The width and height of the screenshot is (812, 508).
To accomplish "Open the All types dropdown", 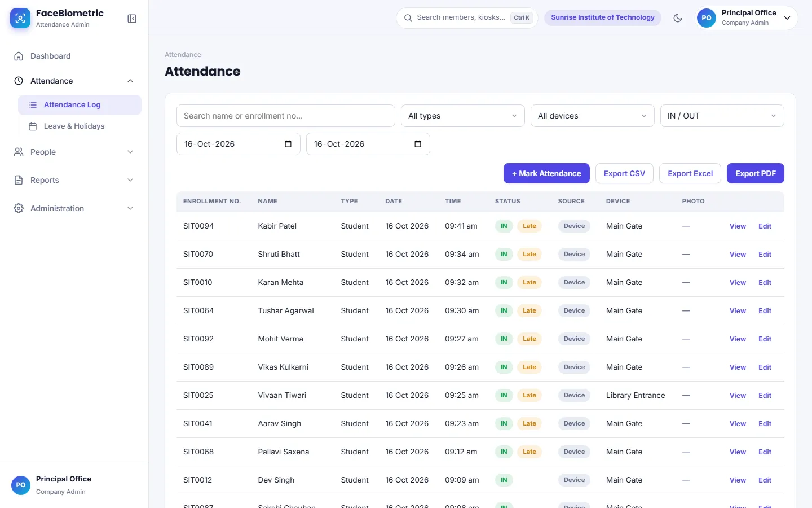I will (x=463, y=116).
